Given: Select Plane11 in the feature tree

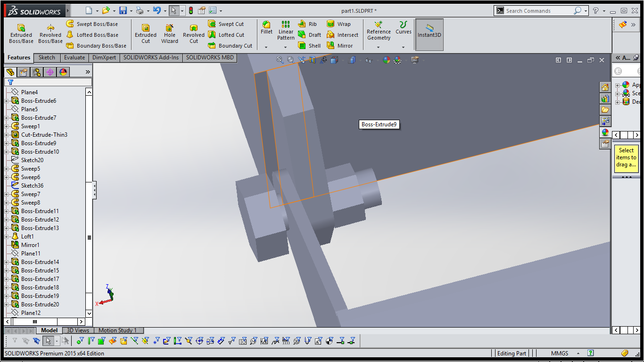Looking at the screenshot, I should tap(31, 254).
